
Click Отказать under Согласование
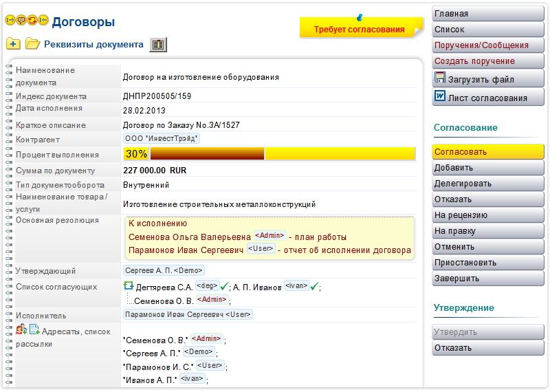(488, 199)
